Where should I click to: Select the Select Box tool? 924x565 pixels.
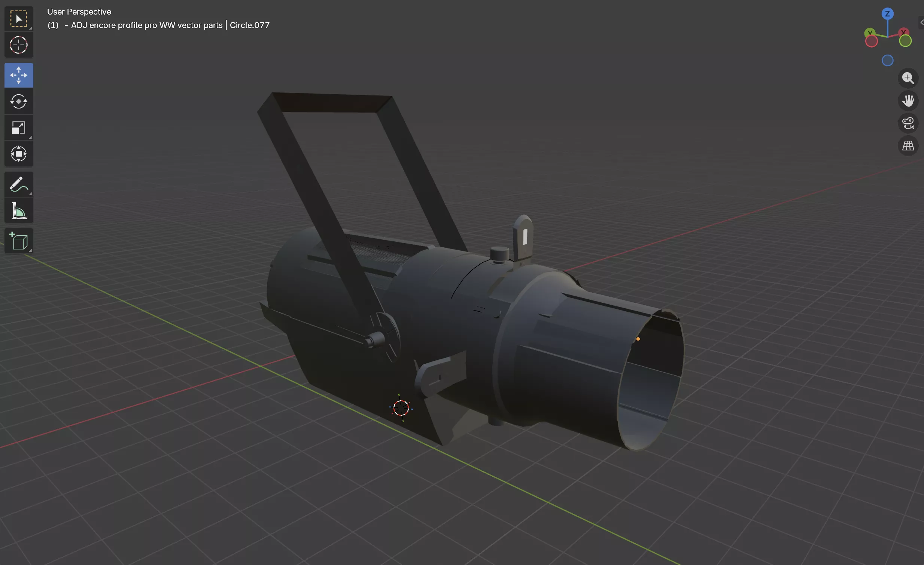[19, 19]
